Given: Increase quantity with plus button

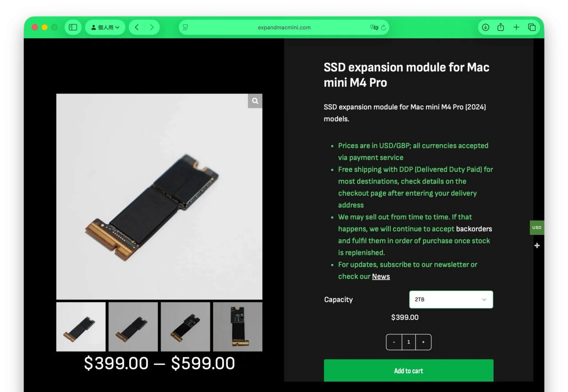Looking at the screenshot, I should (x=423, y=342).
